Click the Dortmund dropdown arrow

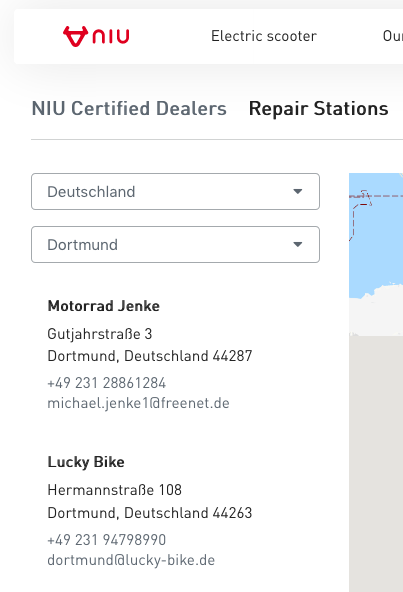298,244
